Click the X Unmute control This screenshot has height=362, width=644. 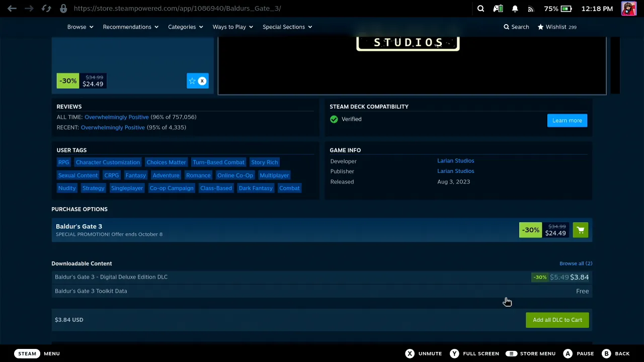pos(424,353)
